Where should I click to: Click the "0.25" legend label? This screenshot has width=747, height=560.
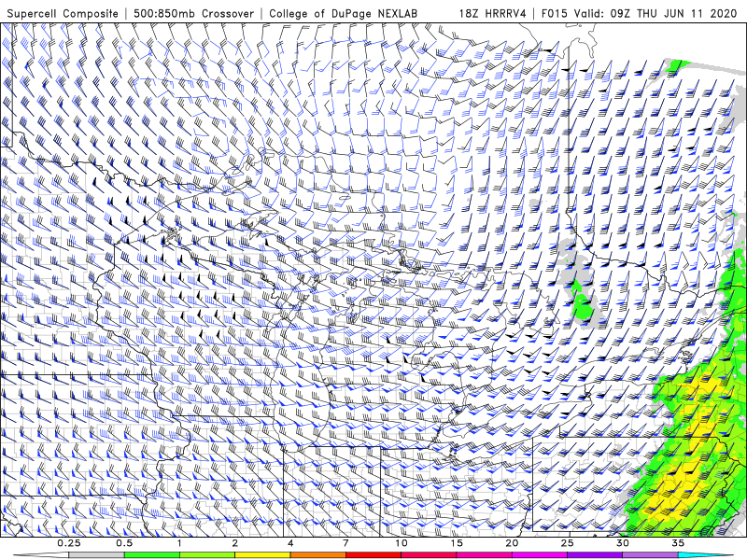click(x=69, y=543)
